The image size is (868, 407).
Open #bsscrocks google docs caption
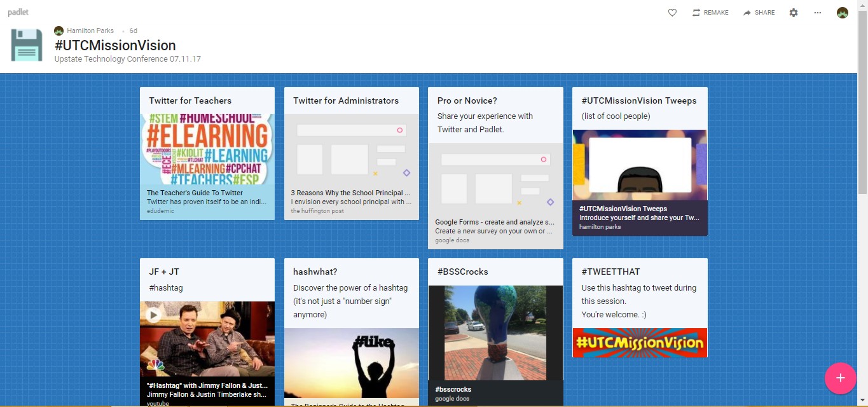coord(495,393)
